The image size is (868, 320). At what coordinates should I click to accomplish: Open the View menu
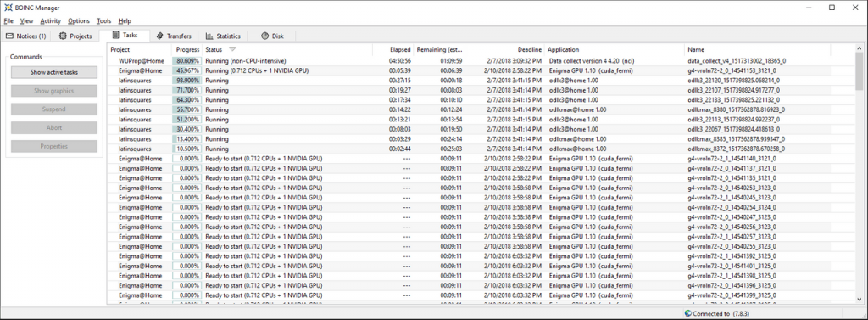pos(26,20)
